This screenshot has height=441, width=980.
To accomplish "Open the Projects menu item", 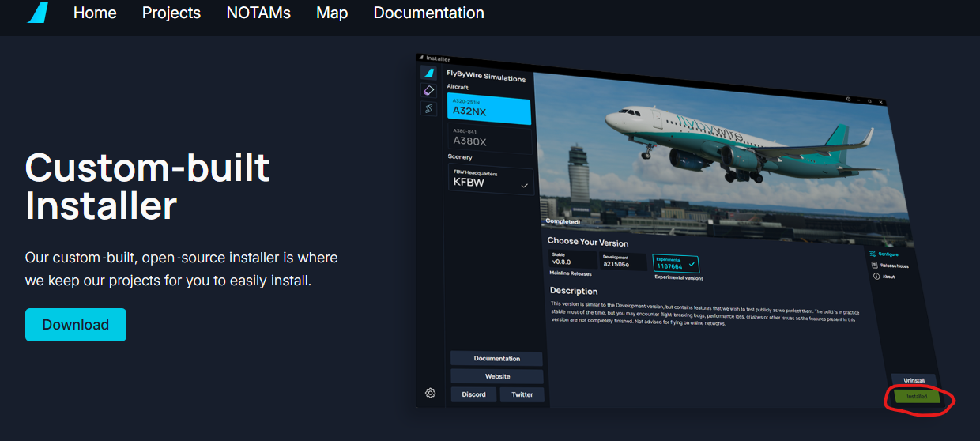I will coord(171,13).
